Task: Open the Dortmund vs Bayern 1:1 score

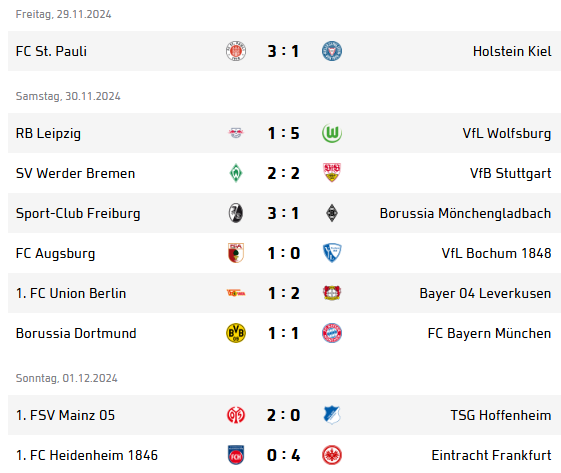Action: (283, 333)
